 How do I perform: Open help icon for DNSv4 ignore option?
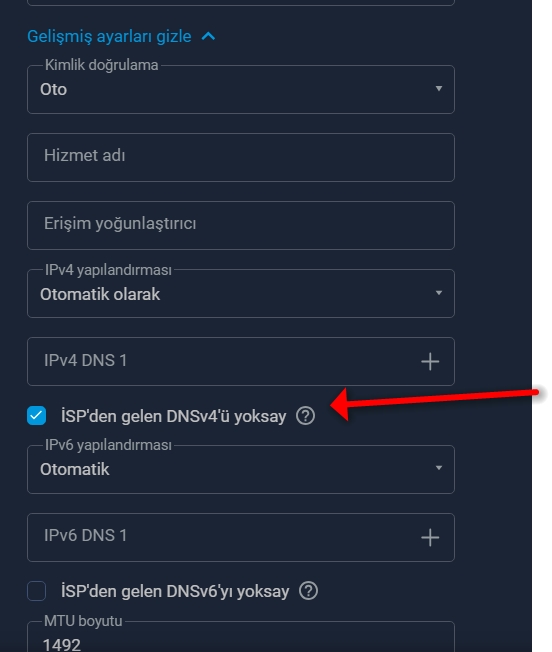[x=306, y=415]
